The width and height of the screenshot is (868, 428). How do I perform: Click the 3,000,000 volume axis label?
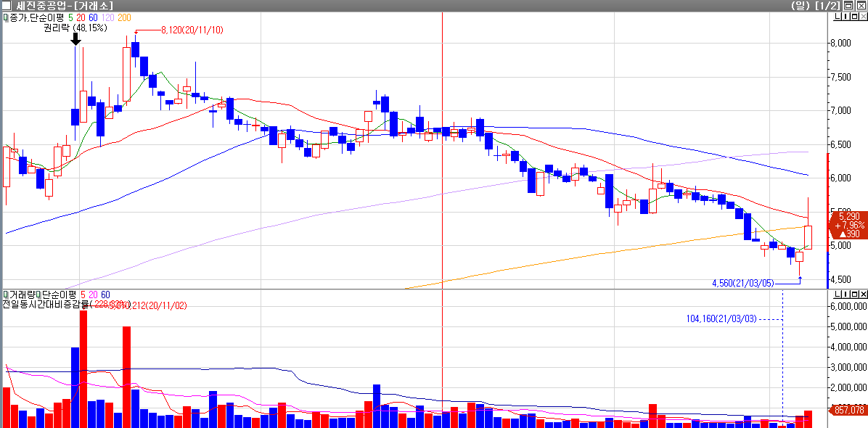(850, 367)
